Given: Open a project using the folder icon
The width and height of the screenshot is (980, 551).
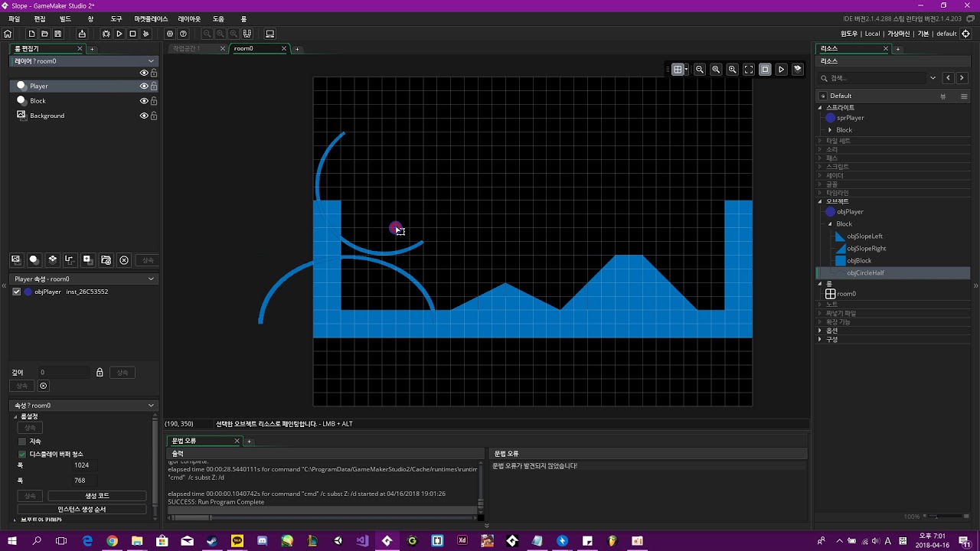Looking at the screenshot, I should click(44, 34).
